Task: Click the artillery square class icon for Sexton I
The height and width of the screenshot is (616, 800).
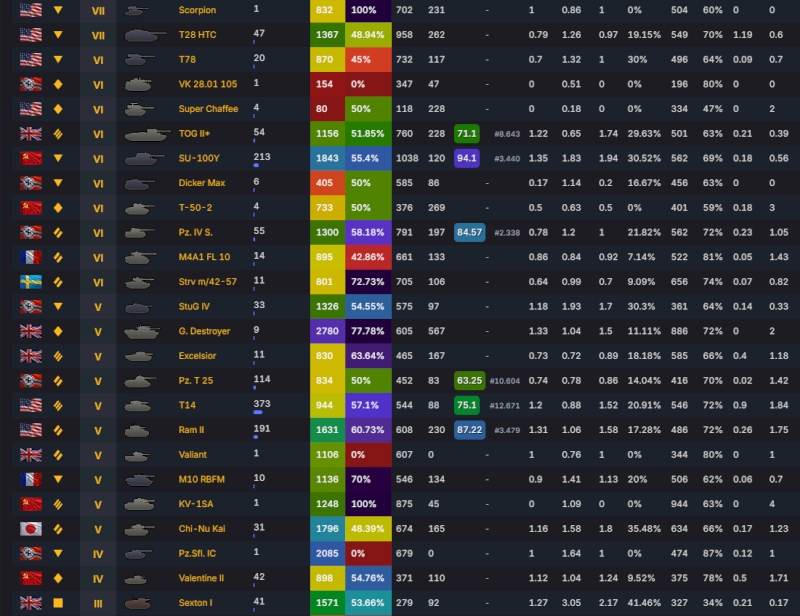Action: click(x=58, y=603)
